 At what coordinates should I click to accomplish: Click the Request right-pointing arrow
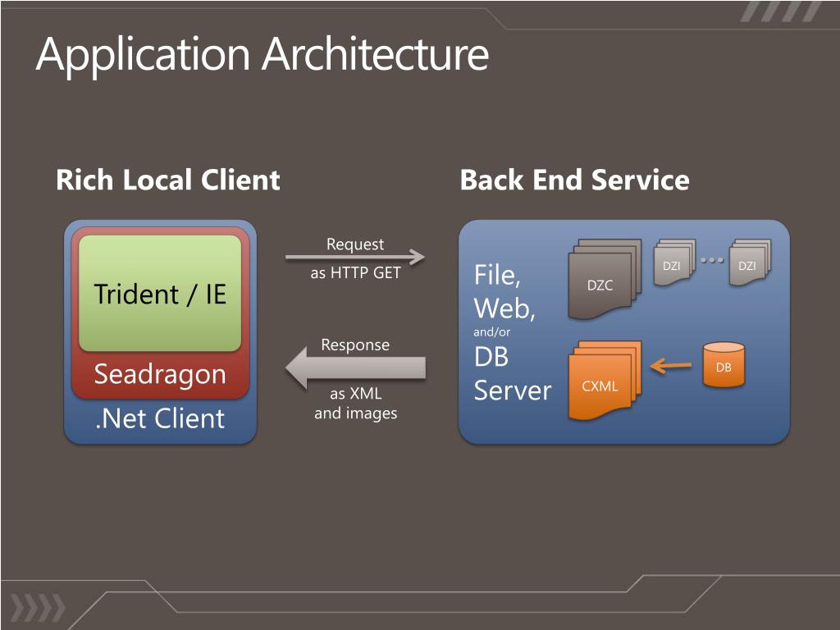[x=354, y=257]
